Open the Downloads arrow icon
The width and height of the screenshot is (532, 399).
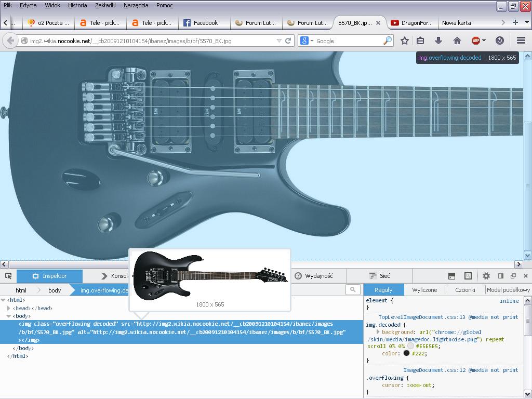438,41
